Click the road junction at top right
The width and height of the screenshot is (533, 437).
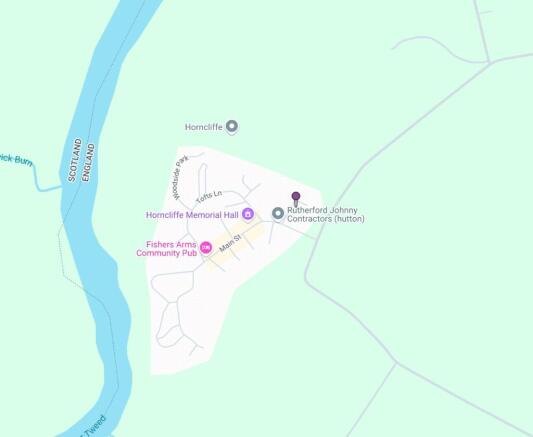click(489, 63)
